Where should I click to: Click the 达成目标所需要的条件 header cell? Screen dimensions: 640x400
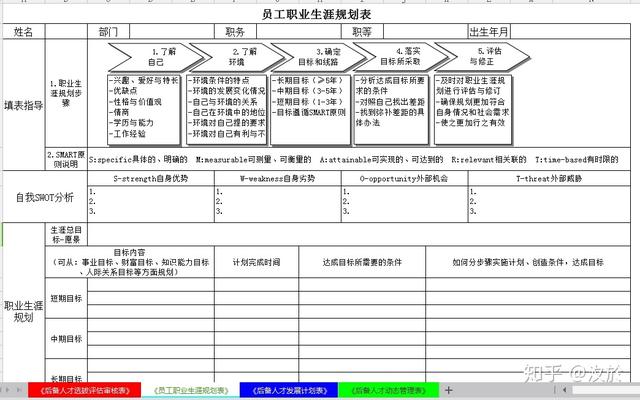(362, 262)
